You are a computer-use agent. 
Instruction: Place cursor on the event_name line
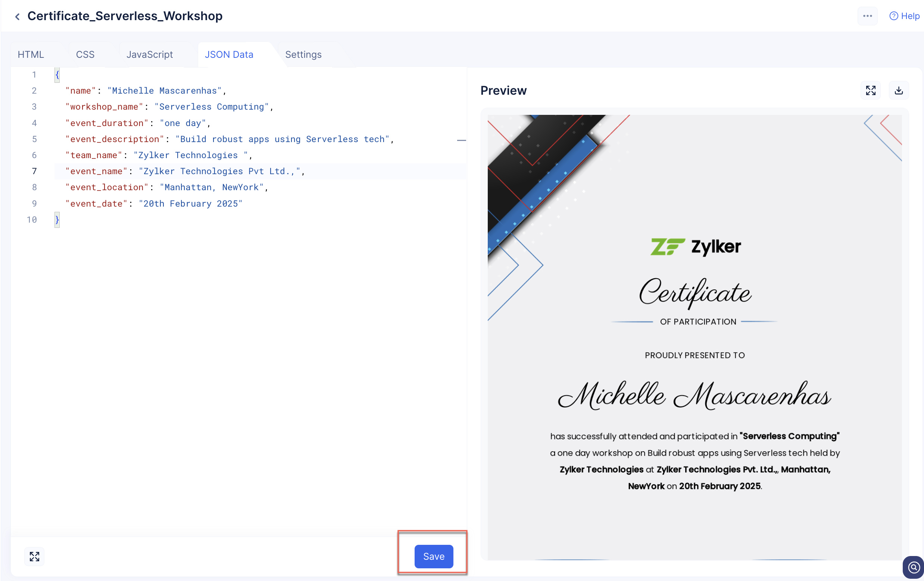[x=184, y=172]
